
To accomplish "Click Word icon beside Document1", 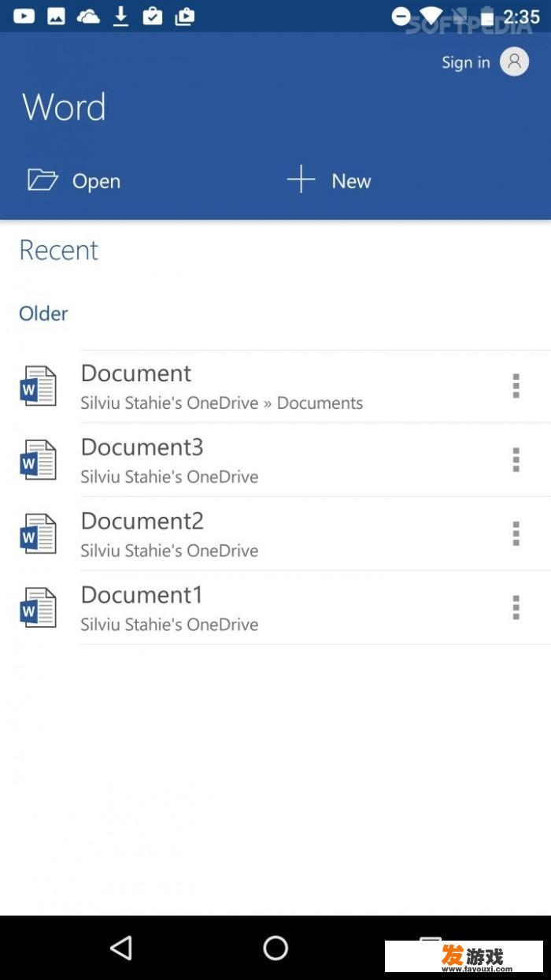I will point(39,608).
